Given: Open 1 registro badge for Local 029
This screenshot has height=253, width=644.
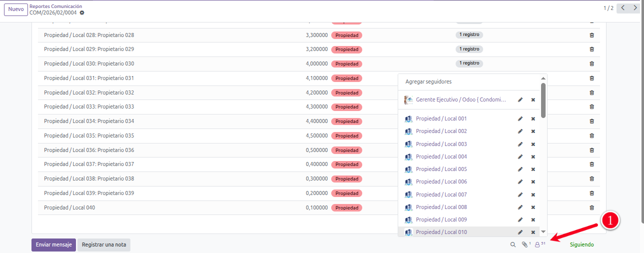Looking at the screenshot, I should [469, 49].
